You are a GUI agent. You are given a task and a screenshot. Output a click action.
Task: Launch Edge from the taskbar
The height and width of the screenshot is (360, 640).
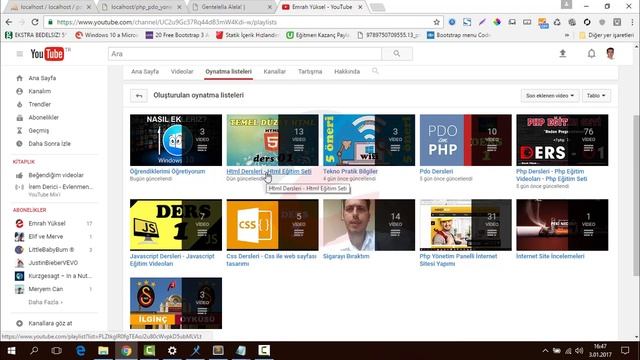[x=80, y=351]
